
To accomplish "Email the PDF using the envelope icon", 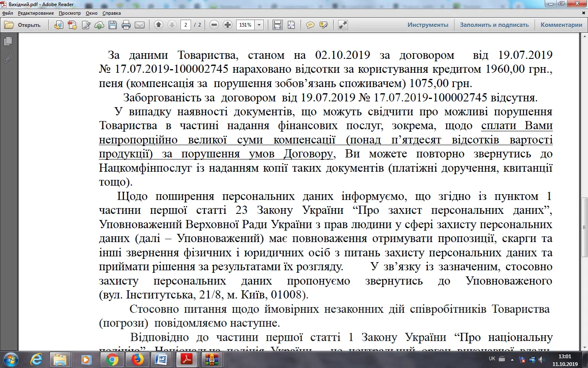I will [x=140, y=25].
